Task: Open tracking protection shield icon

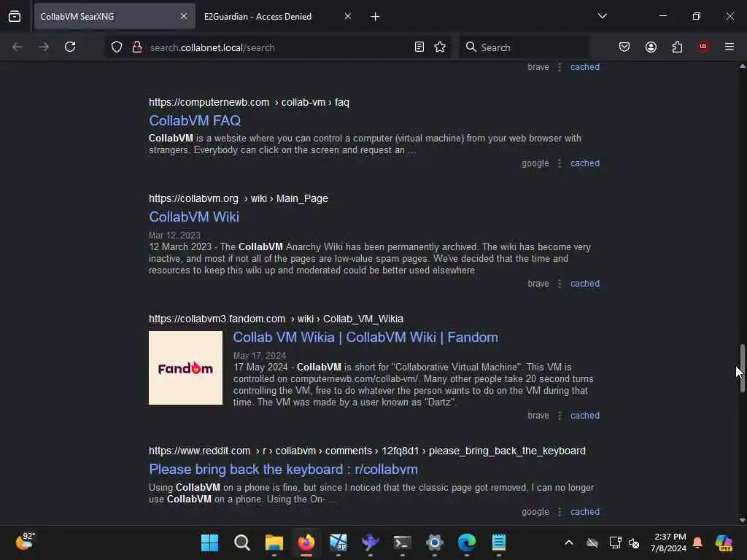Action: [x=117, y=47]
